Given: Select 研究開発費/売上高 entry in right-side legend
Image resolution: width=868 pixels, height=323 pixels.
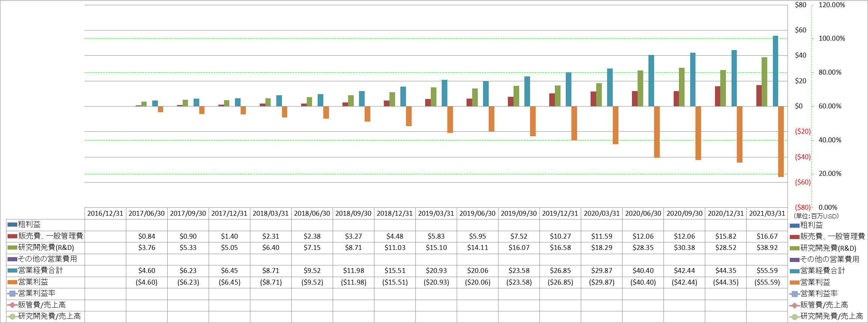Looking at the screenshot, I should pyautogui.click(x=827, y=317).
